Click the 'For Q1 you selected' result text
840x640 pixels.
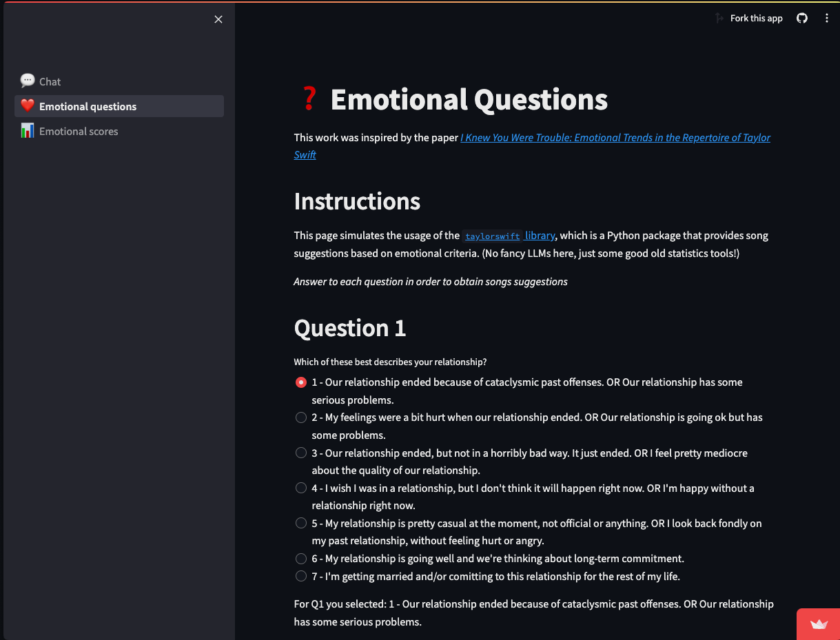point(534,613)
